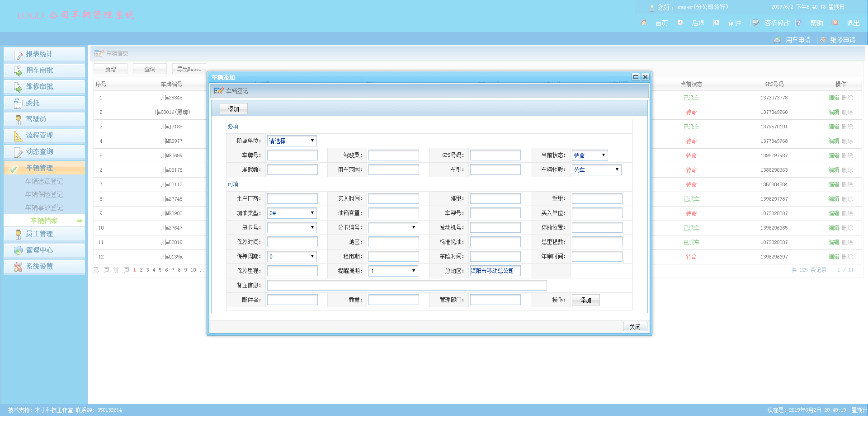The height and width of the screenshot is (423, 868).
Task: Open the 保养周期 dropdown
Action: click(x=292, y=257)
